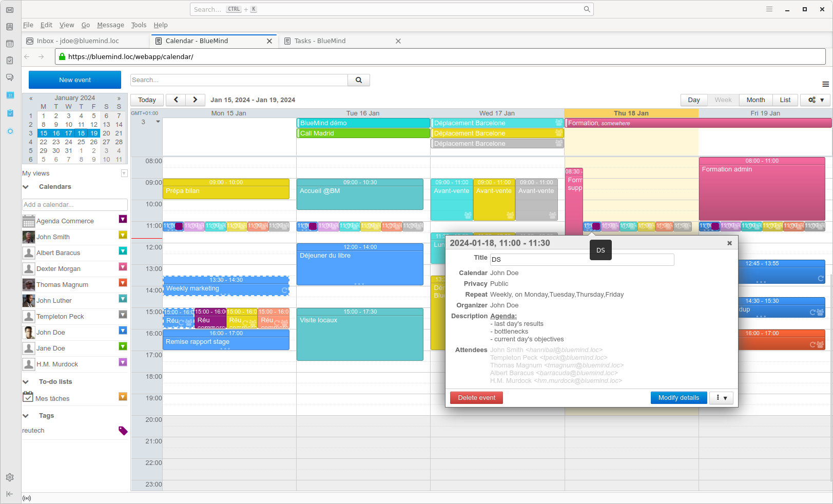Collapse the To-do lists section
The image size is (833, 504).
[x=26, y=382]
